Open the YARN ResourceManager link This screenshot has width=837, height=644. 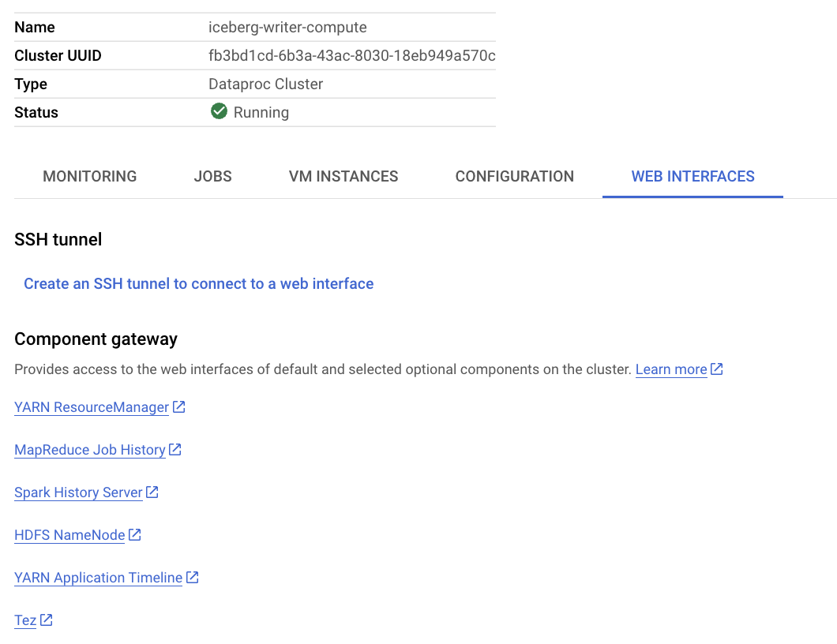[x=92, y=408]
